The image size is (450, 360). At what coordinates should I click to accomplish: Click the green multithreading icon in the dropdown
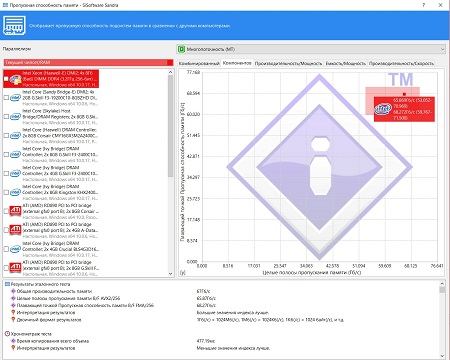[x=181, y=49]
